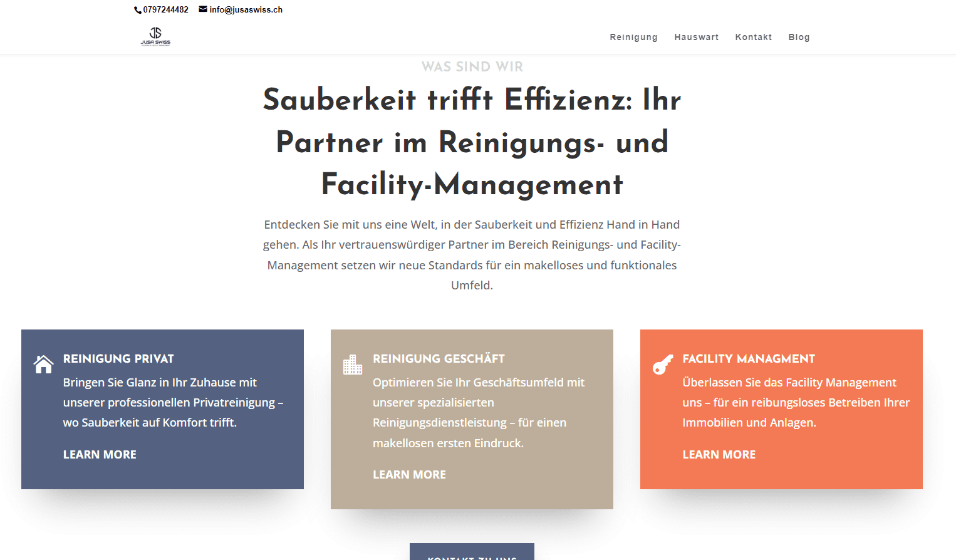
Task: Click the text 'Überlassen Sie das Facility Management'
Action: pos(789,383)
